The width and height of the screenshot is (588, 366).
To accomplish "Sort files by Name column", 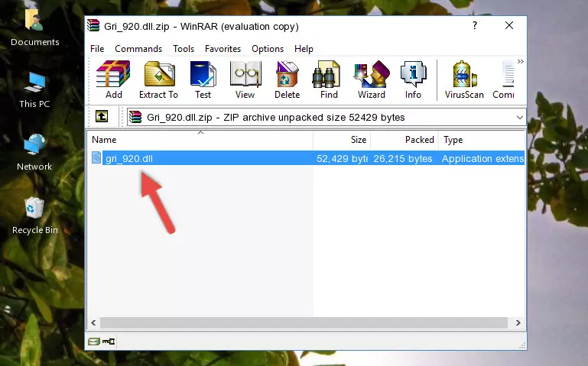I will pos(200,140).
